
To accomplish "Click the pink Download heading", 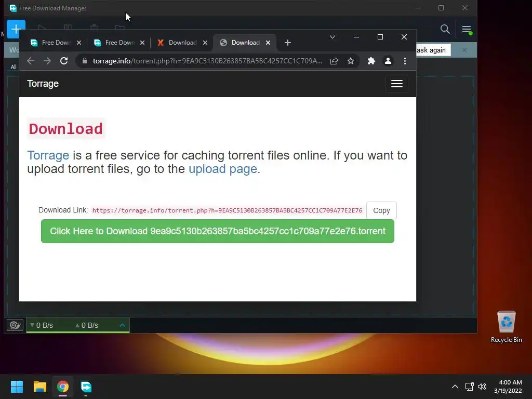I will pyautogui.click(x=66, y=129).
